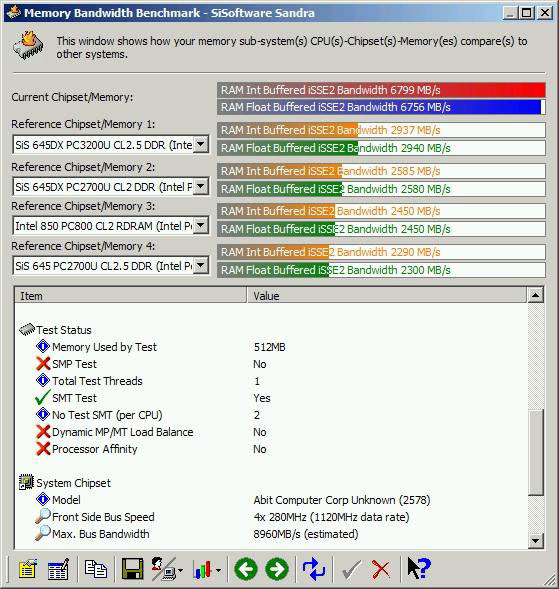This screenshot has width=559, height=589.
Task: Activate the What's This help cursor icon
Action: [418, 569]
